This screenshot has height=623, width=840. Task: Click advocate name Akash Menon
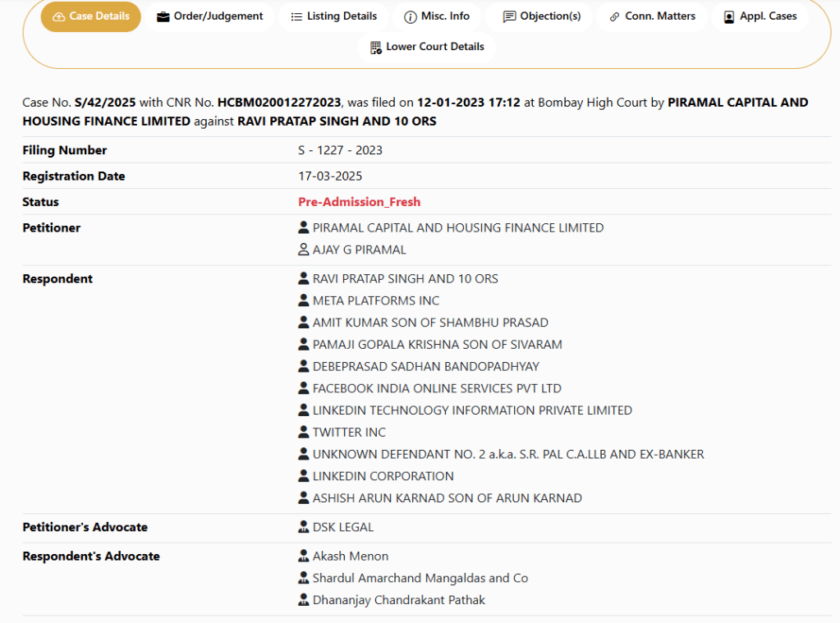351,556
